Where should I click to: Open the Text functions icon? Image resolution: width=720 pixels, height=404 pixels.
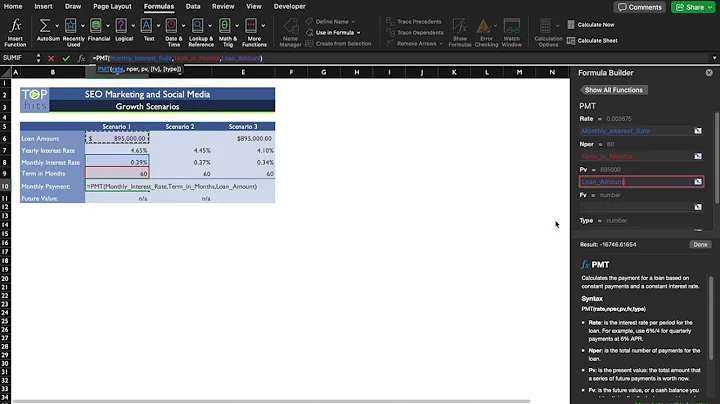click(146, 26)
